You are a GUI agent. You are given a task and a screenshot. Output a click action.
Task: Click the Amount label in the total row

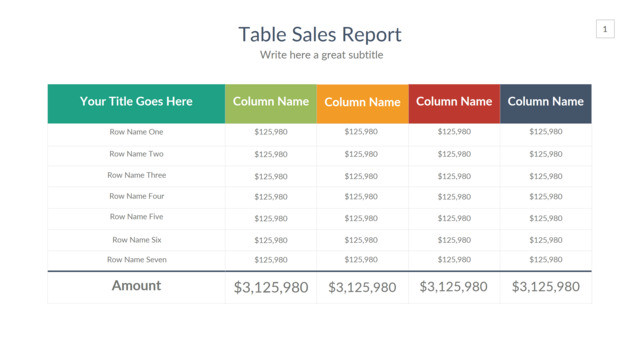click(136, 286)
